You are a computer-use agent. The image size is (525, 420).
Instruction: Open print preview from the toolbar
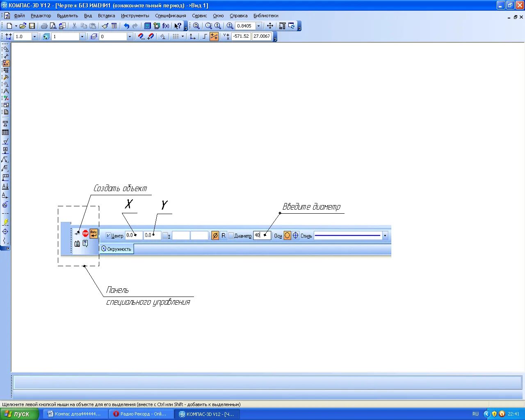click(x=53, y=26)
